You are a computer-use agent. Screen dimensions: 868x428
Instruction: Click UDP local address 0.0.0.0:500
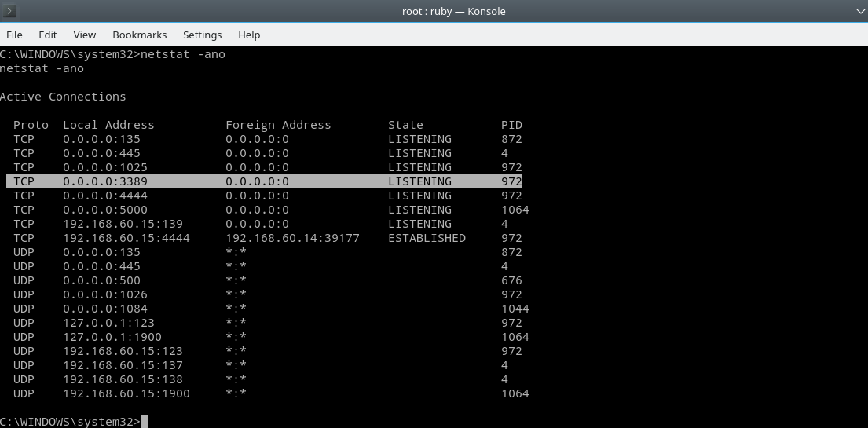102,280
